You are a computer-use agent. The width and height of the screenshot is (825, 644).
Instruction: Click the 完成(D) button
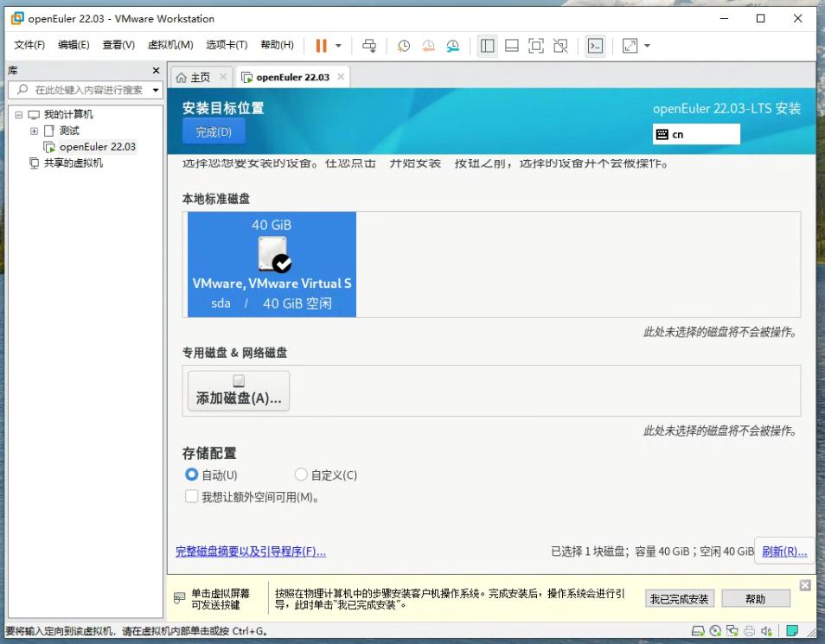coord(214,131)
